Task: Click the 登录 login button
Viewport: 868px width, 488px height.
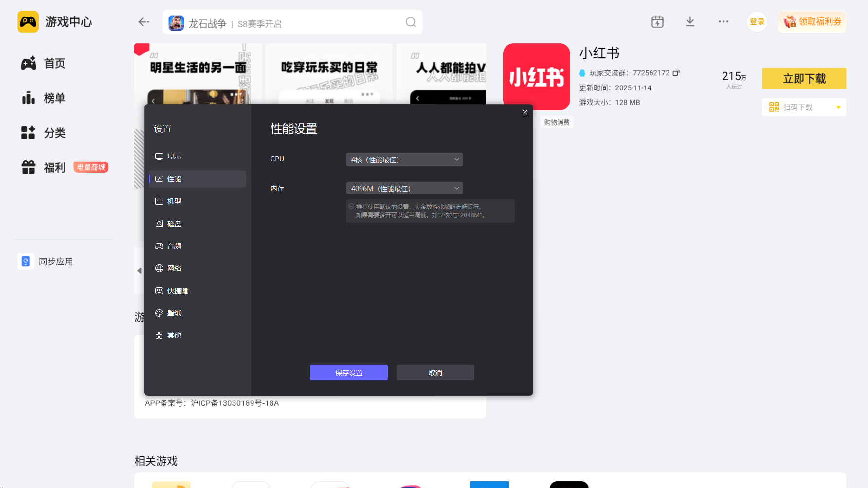Action: click(757, 22)
